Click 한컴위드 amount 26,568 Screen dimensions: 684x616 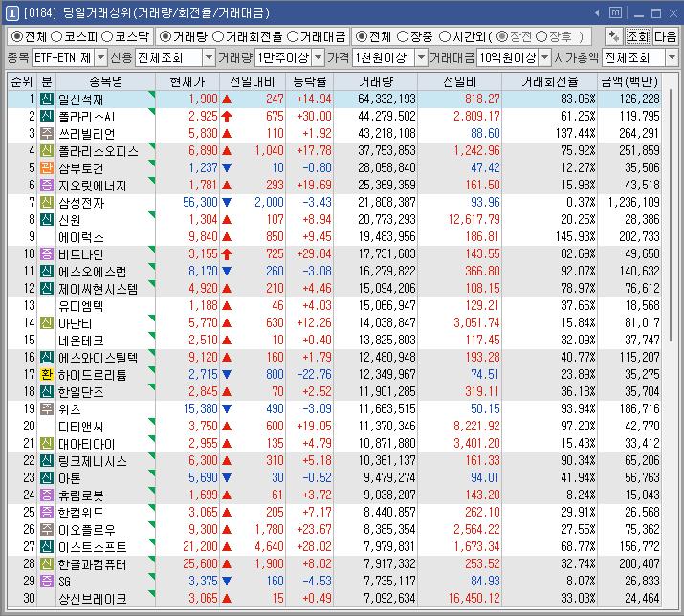pos(642,512)
